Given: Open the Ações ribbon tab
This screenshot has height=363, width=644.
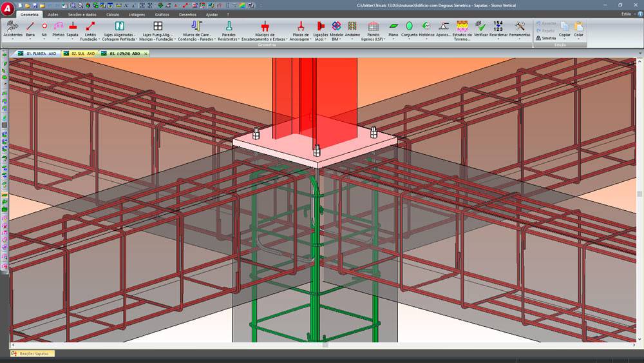Looking at the screenshot, I should pyautogui.click(x=53, y=14).
